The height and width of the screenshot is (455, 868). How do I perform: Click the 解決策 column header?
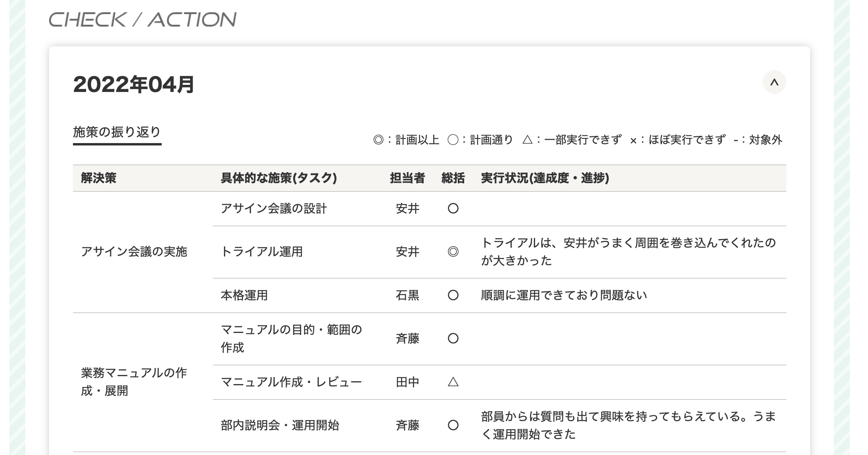pyautogui.click(x=99, y=178)
